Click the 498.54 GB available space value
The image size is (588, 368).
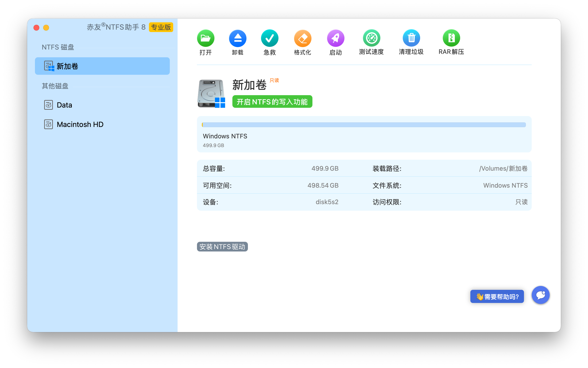pyautogui.click(x=323, y=185)
